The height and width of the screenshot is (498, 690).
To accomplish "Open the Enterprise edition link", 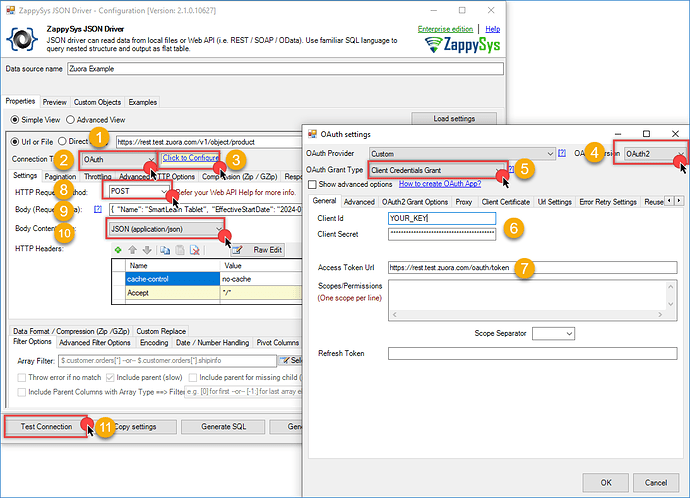I will pyautogui.click(x=445, y=29).
